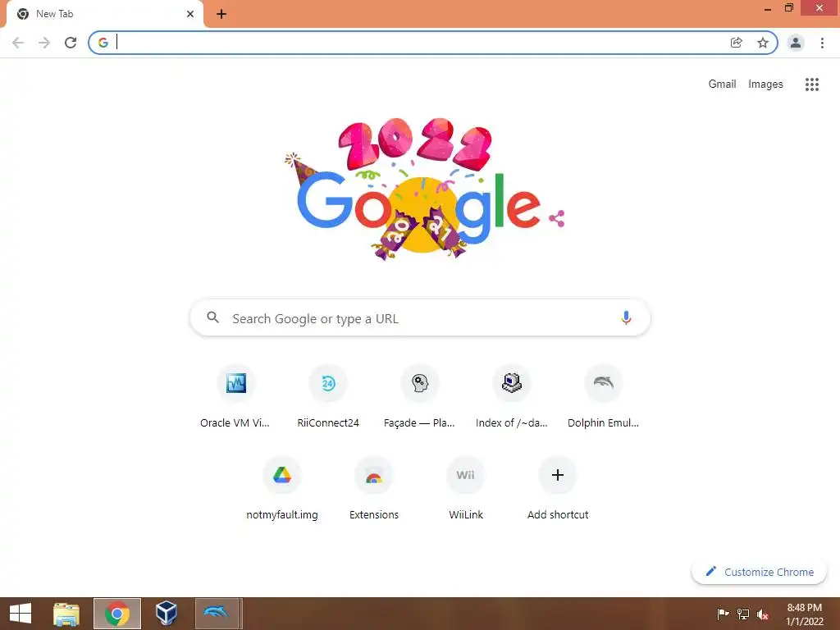Open the Façade shortcut tile
Image resolution: width=840 pixels, height=630 pixels.
click(x=419, y=398)
